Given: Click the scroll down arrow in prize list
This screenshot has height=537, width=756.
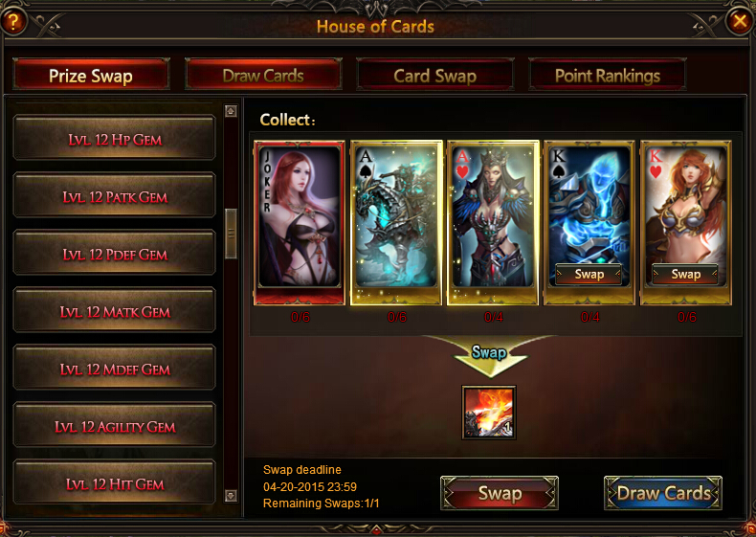Looking at the screenshot, I should pyautogui.click(x=231, y=496).
